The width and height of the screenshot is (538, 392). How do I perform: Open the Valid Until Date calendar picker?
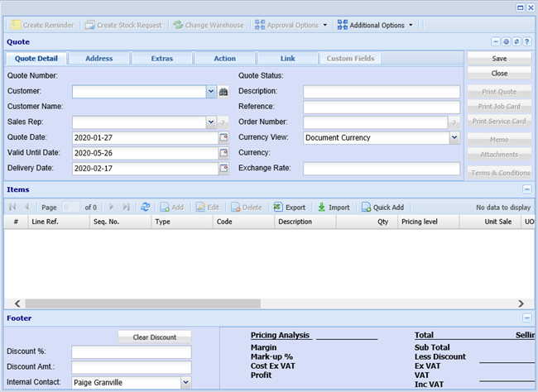[x=223, y=153]
